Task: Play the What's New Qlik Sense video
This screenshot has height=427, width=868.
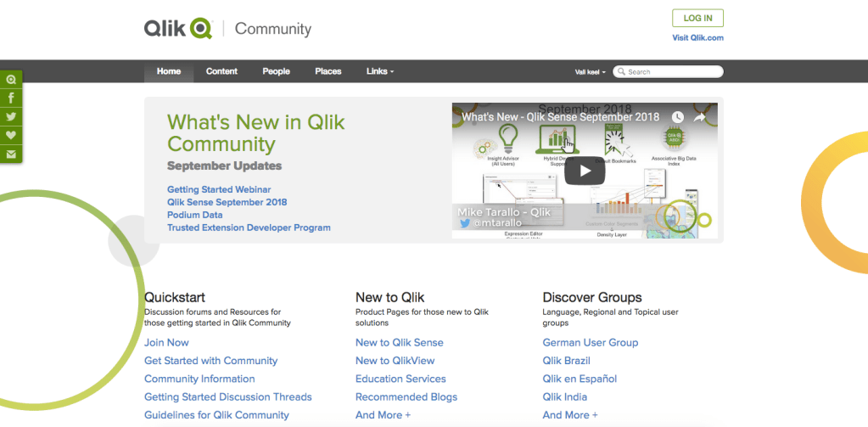Action: pyautogui.click(x=585, y=171)
